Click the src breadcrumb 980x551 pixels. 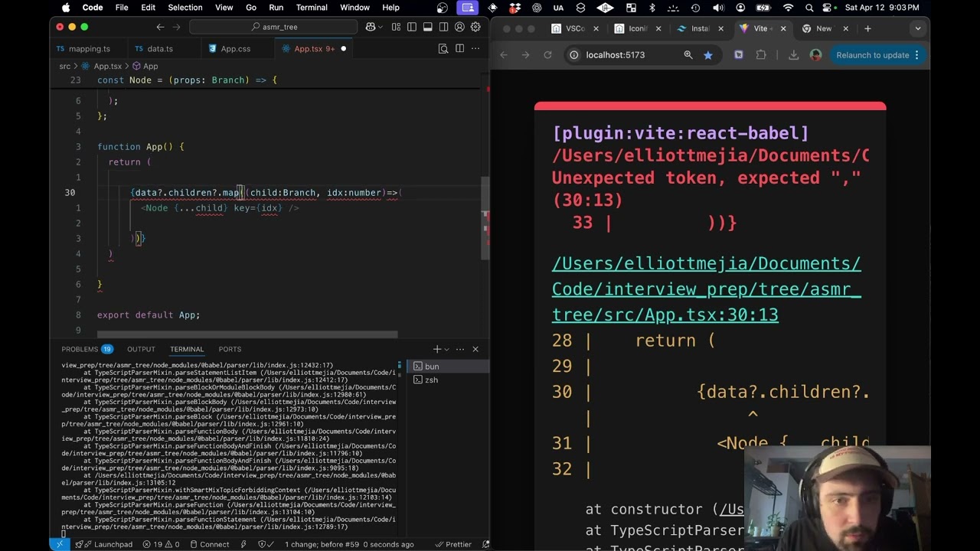65,67
